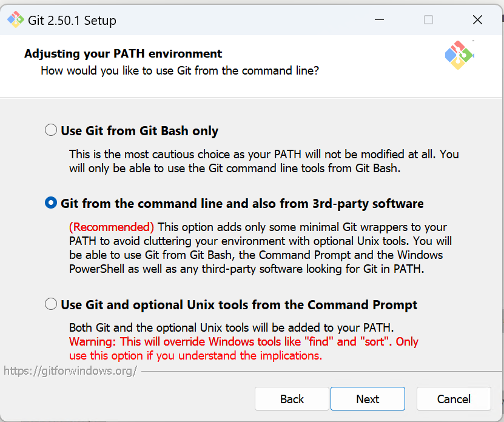
Task: Choose the 'Git from the command line and 3rd-party software' radio
Action: coord(51,203)
